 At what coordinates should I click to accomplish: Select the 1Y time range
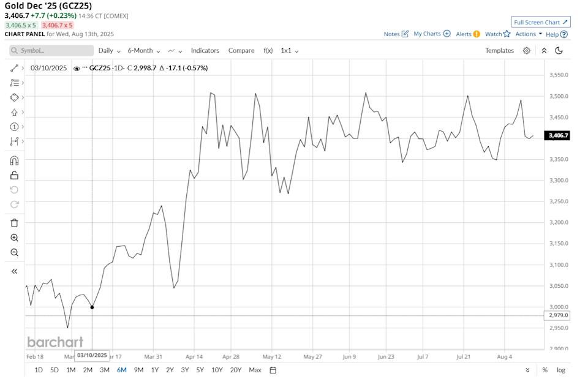coord(154,370)
